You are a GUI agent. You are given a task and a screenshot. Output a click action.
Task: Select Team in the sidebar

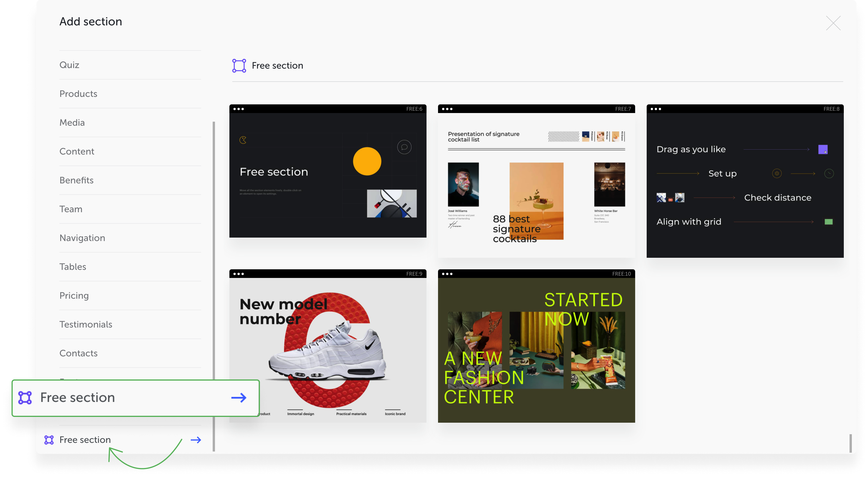click(71, 209)
